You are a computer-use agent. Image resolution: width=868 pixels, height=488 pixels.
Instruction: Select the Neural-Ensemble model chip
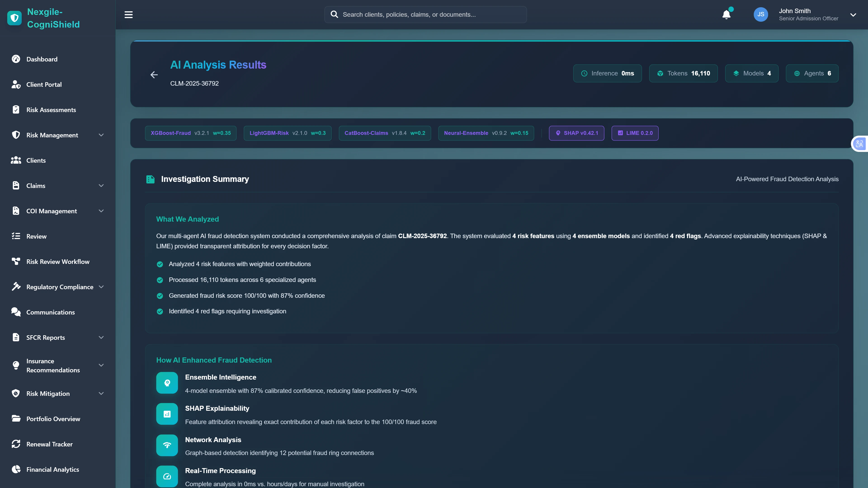[x=486, y=133]
